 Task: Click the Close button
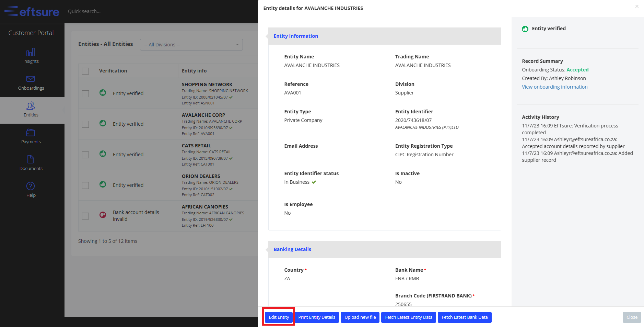coord(632,317)
